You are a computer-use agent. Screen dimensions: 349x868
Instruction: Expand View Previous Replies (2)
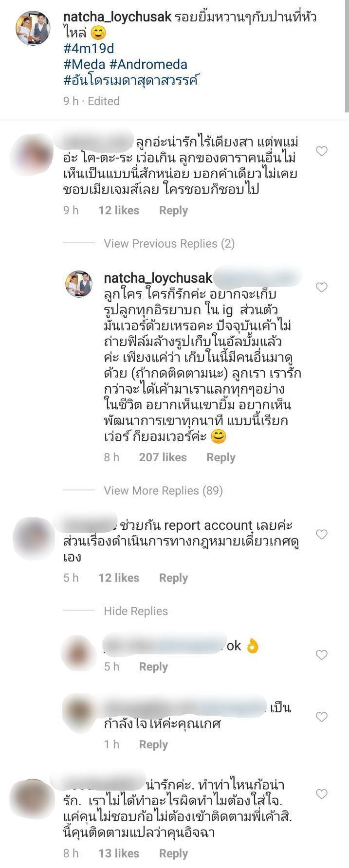[x=169, y=243]
